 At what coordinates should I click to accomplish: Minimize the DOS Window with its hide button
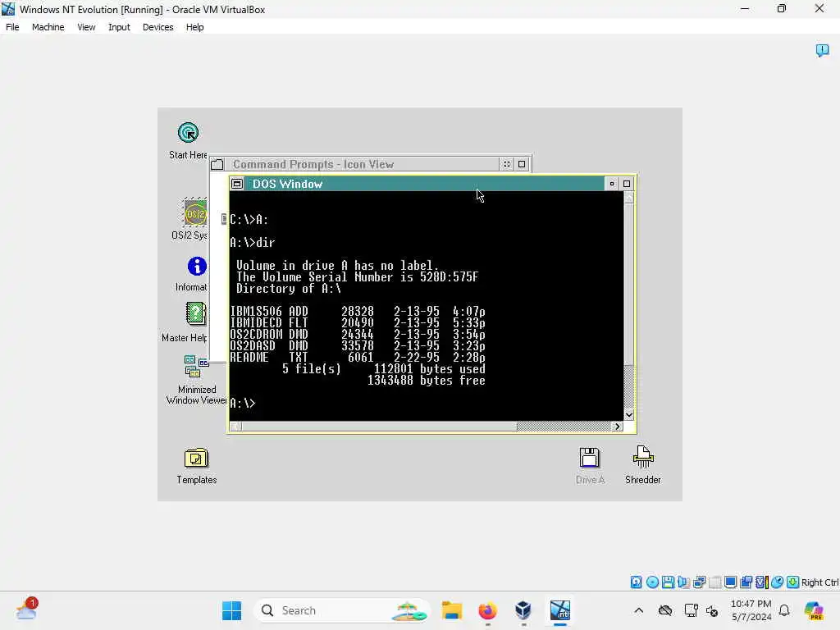[612, 184]
